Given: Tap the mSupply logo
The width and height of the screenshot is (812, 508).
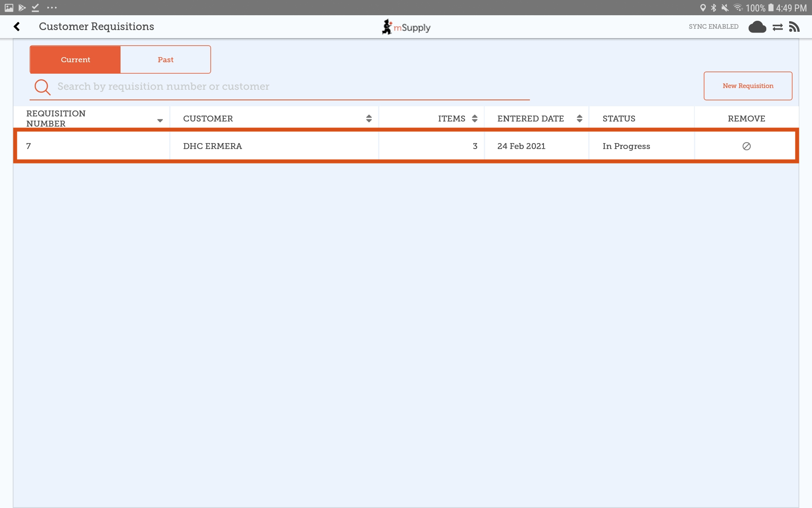Looking at the screenshot, I should click(406, 27).
